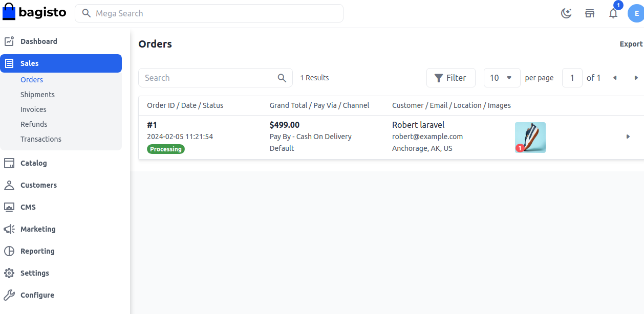Screen dimensions: 644x314
Task: Open Settings in sidebar
Action: pyautogui.click(x=34, y=273)
